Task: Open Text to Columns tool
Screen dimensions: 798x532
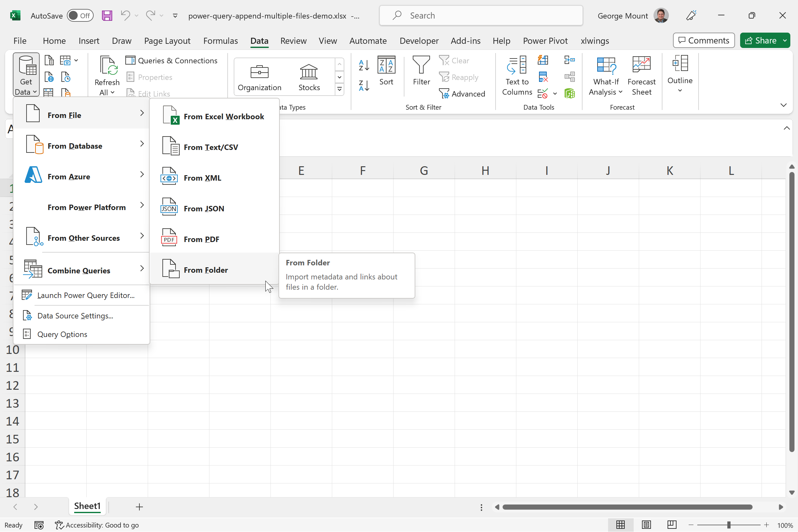Action: pos(517,75)
